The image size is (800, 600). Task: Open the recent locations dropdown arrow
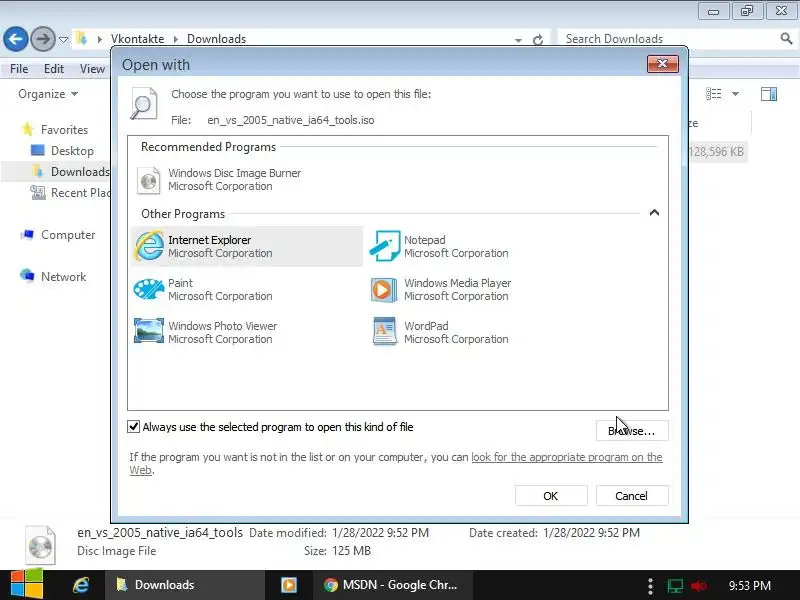63,39
